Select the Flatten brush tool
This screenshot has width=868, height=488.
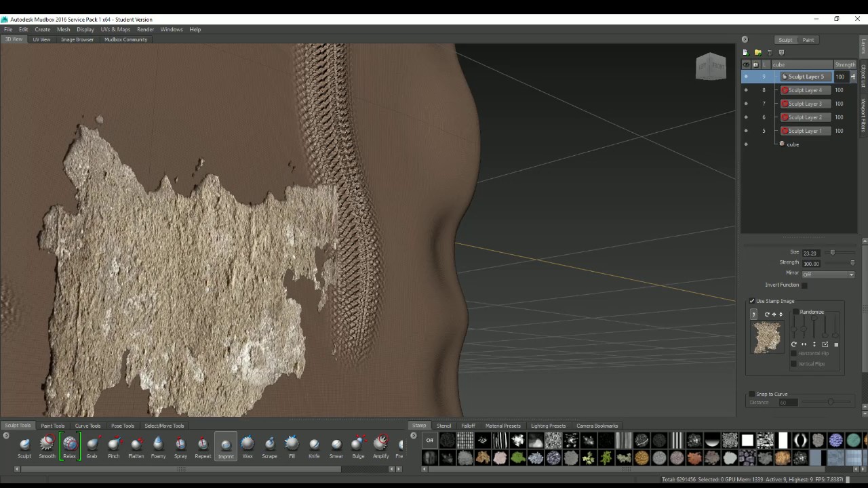pos(136,447)
